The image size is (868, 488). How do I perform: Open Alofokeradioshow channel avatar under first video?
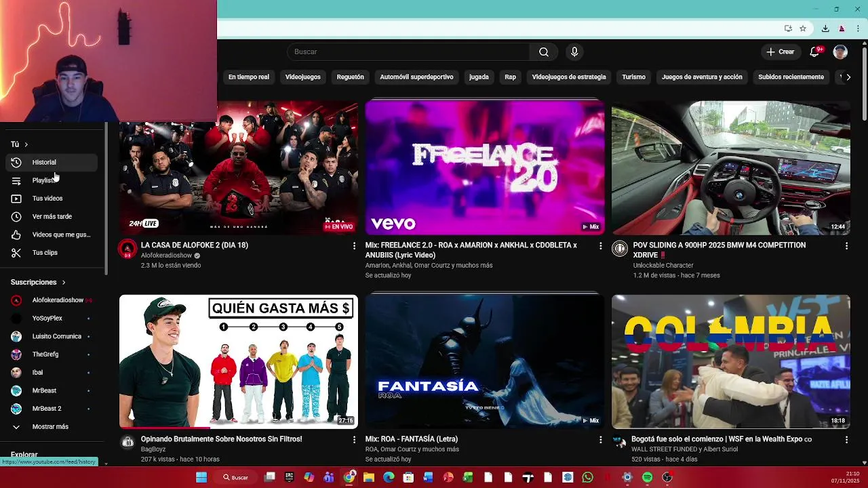[127, 249]
